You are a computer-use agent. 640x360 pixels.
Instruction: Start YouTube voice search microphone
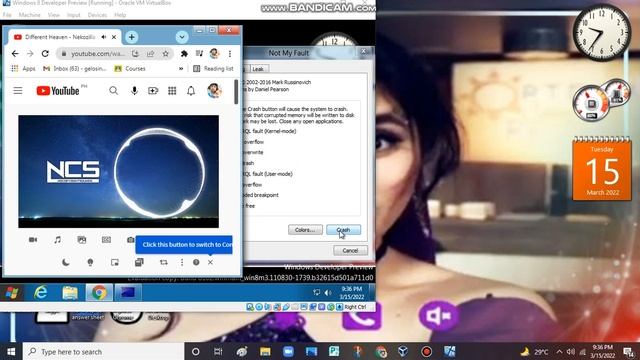click(x=134, y=91)
